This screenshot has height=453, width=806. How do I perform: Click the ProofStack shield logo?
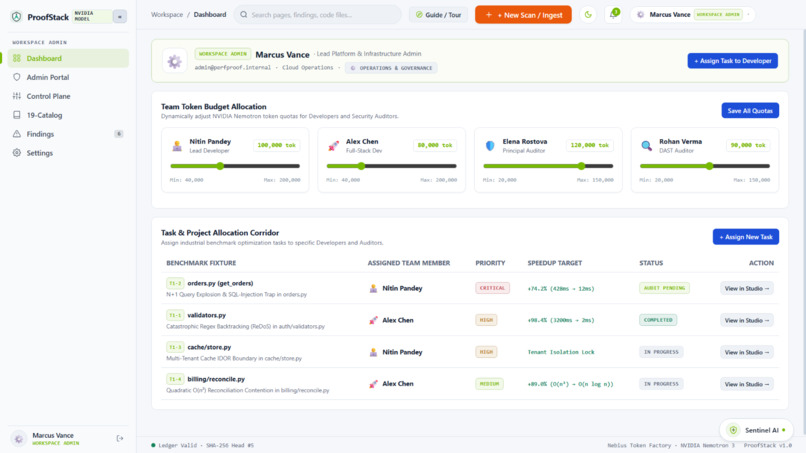[16, 17]
